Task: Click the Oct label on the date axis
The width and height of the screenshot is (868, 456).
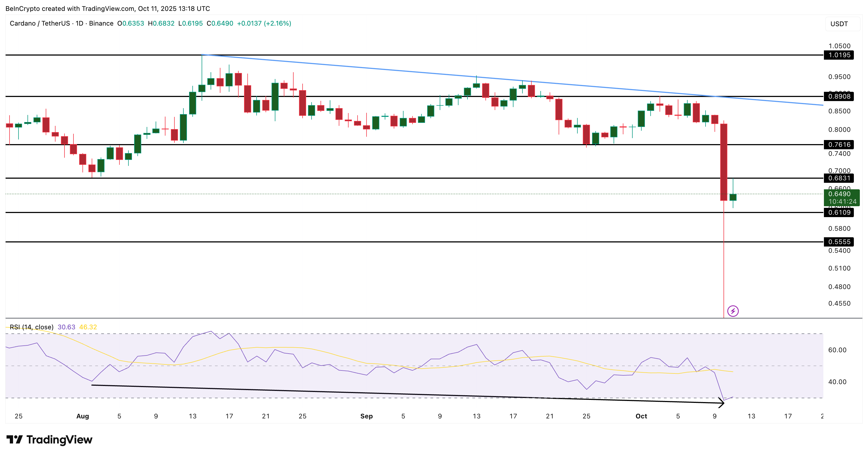Action: point(642,416)
